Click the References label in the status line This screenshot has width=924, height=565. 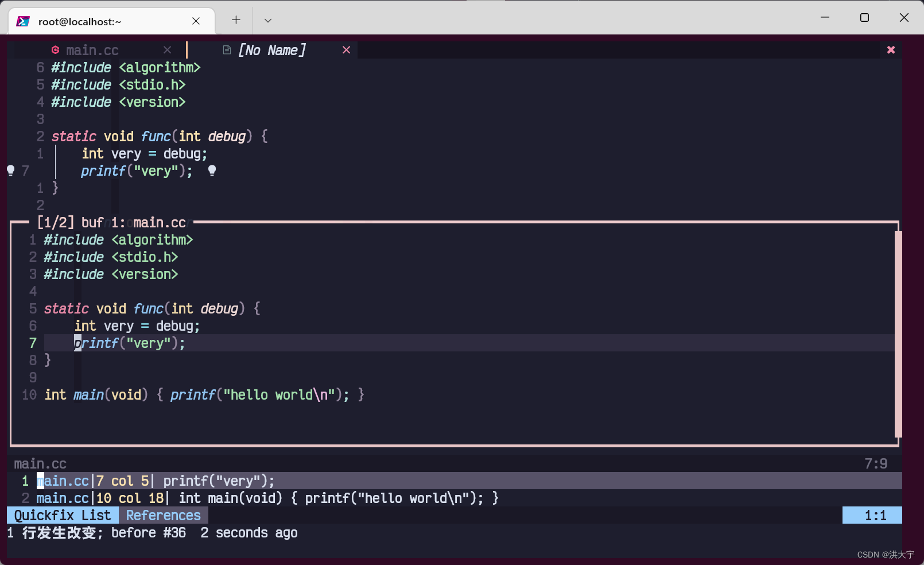164,515
